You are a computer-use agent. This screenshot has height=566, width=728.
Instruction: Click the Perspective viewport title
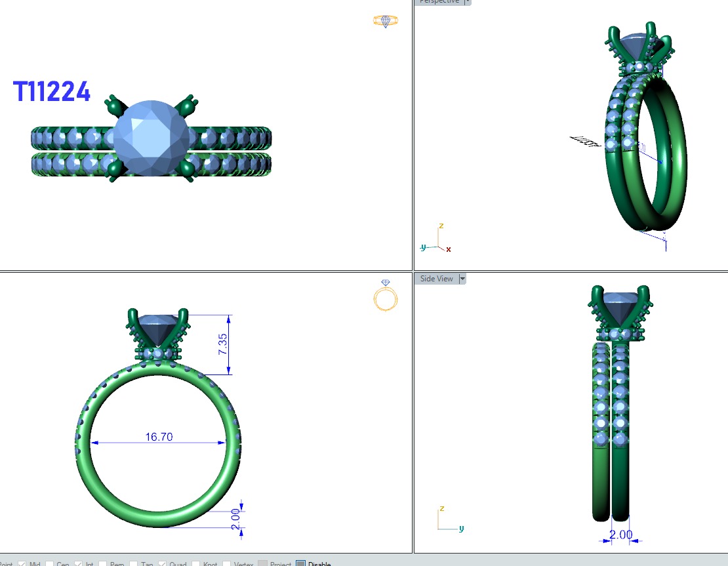(439, 2)
